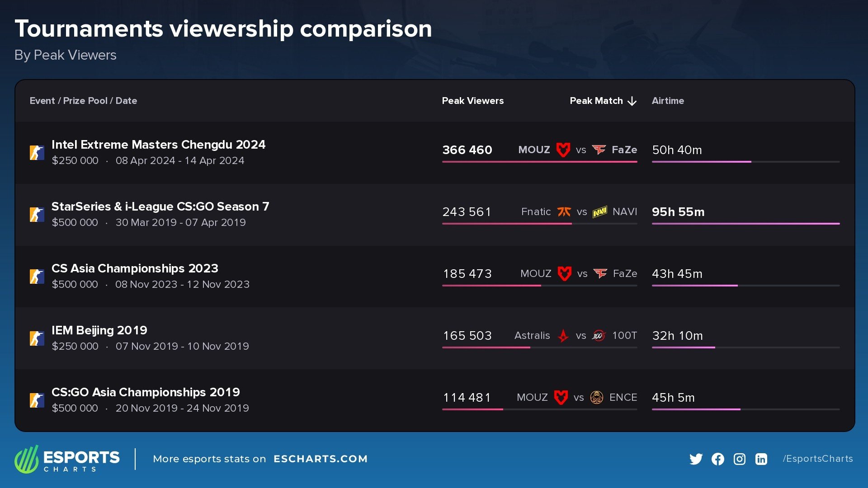Viewport: 868px width, 488px height.
Task: Click the Astralis team name in IEM Beijing row
Action: pos(532,336)
